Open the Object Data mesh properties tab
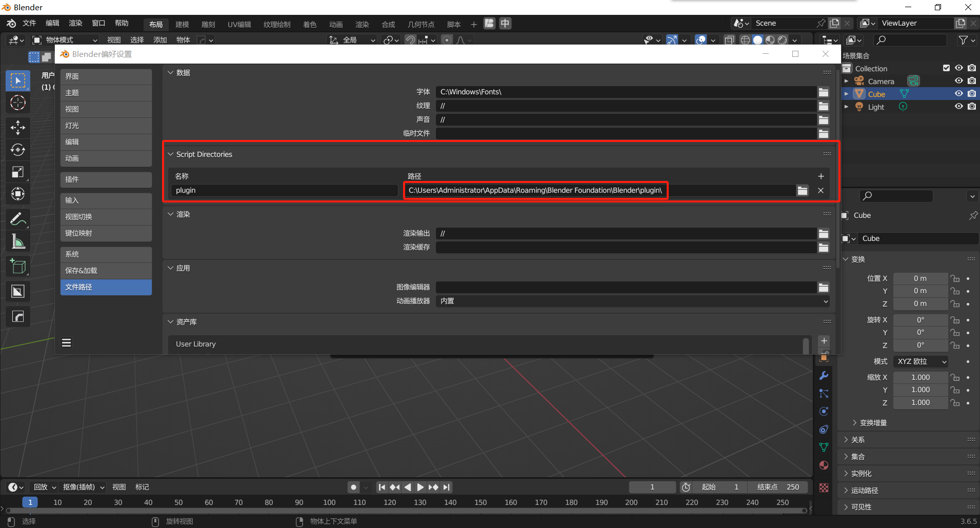This screenshot has height=528, width=980. [824, 448]
